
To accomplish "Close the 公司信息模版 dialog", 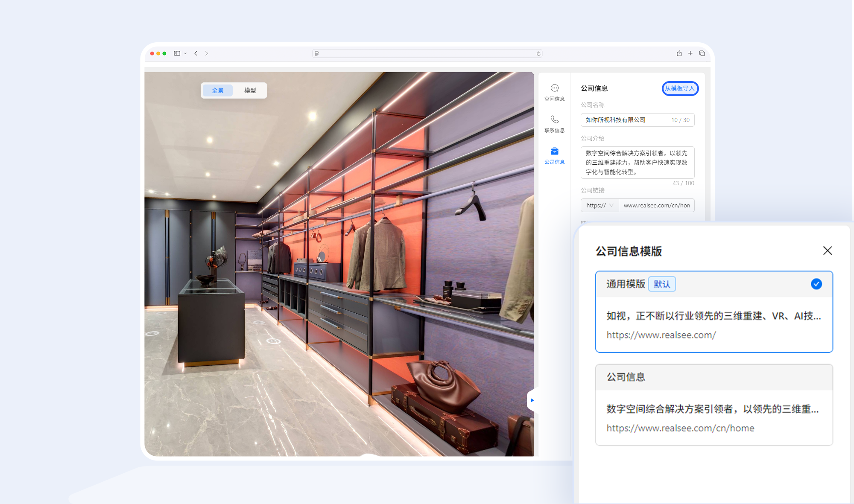I will 827,251.
